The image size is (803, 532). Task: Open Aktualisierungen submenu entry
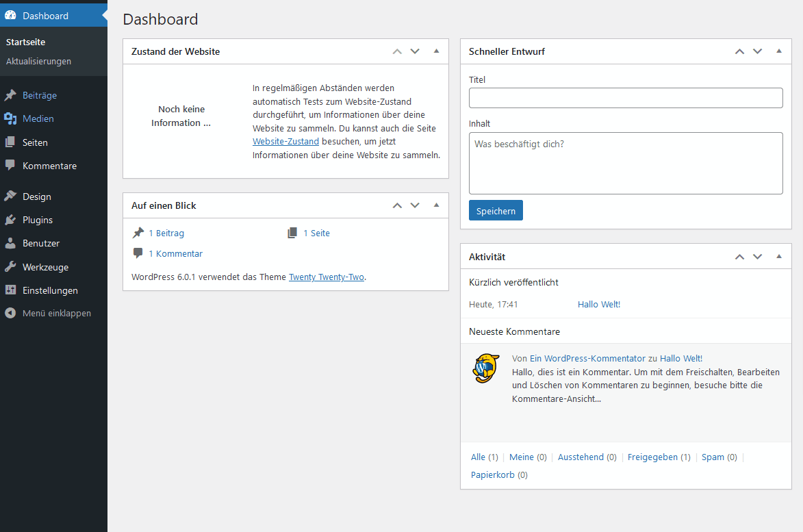tap(38, 61)
